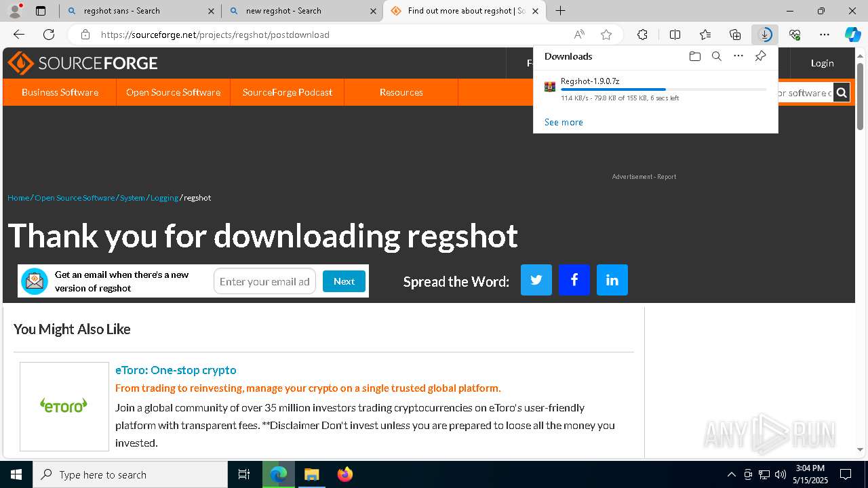Click Regshot-1.9.0.7z download progress bar
Image resolution: width=868 pixels, height=488 pixels.
pos(664,89)
